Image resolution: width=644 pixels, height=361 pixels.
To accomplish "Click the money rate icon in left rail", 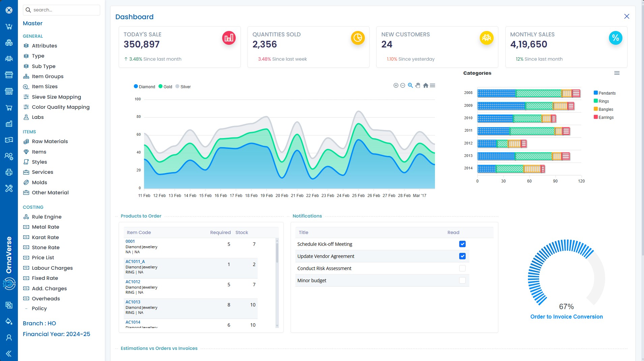I will pyautogui.click(x=9, y=140).
